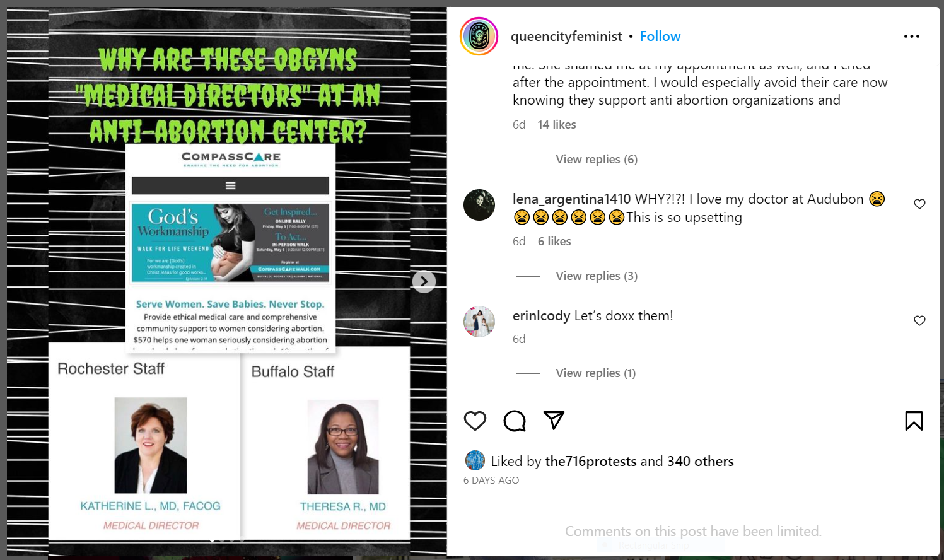This screenshot has height=560, width=944.
Task: Open queencityfeminist username link
Action: [x=566, y=37]
